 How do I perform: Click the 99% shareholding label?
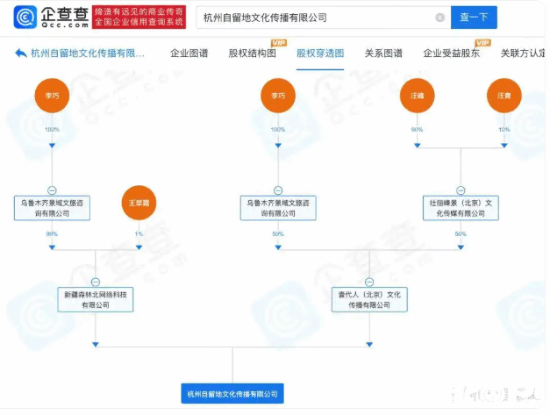pyautogui.click(x=52, y=234)
